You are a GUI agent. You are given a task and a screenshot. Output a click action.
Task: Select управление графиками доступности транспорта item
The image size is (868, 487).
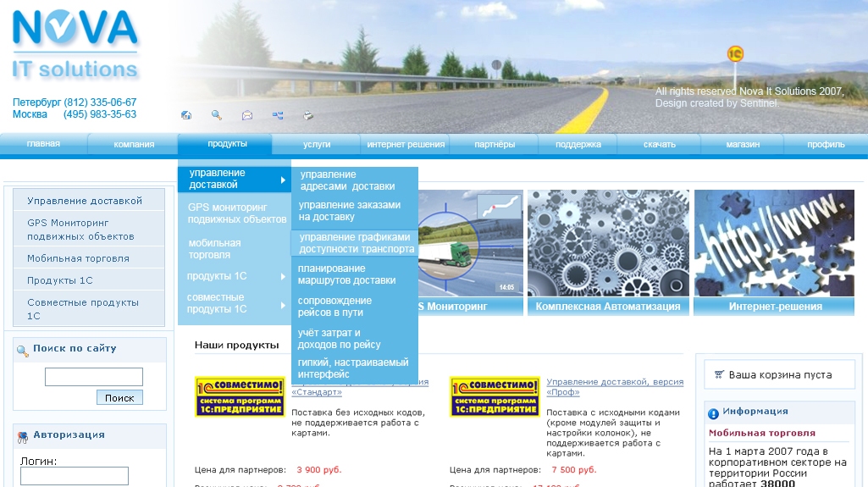click(355, 243)
